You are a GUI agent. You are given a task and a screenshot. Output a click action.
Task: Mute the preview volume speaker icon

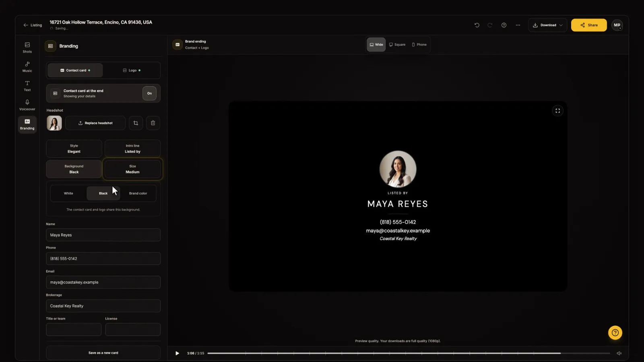pos(619,353)
